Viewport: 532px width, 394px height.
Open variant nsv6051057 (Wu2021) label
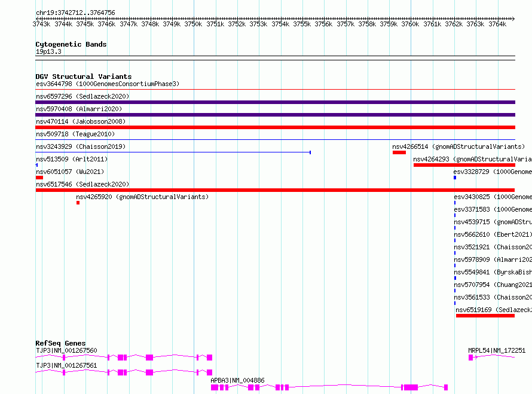click(x=70, y=172)
